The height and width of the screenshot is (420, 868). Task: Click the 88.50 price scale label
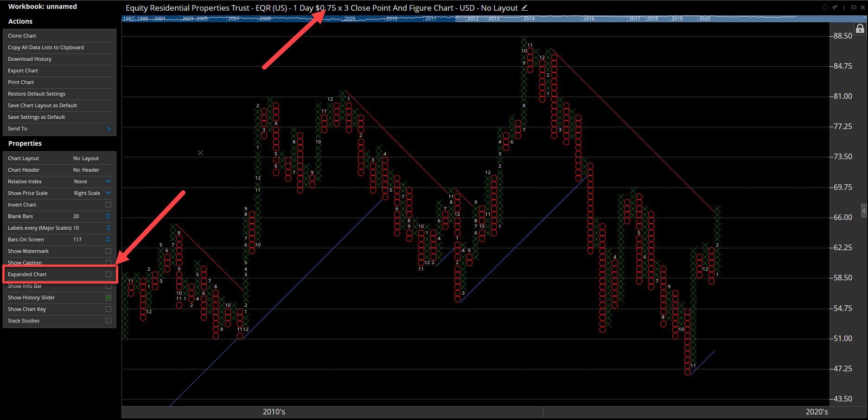842,36
